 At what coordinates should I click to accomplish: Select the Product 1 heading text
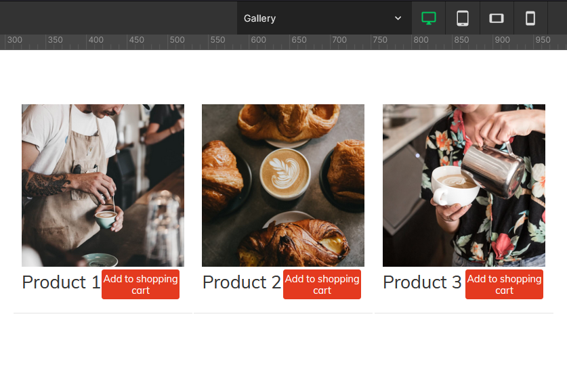click(61, 282)
